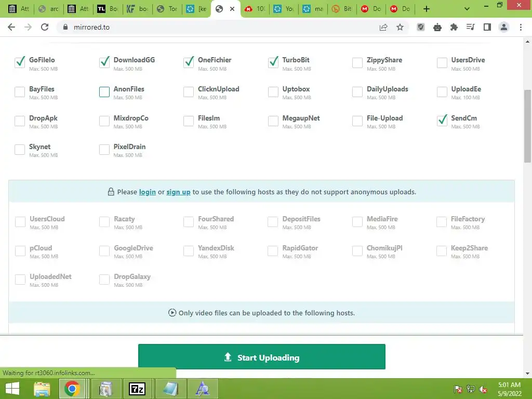Go back to the previous page
The height and width of the screenshot is (399, 532).
pyautogui.click(x=11, y=27)
